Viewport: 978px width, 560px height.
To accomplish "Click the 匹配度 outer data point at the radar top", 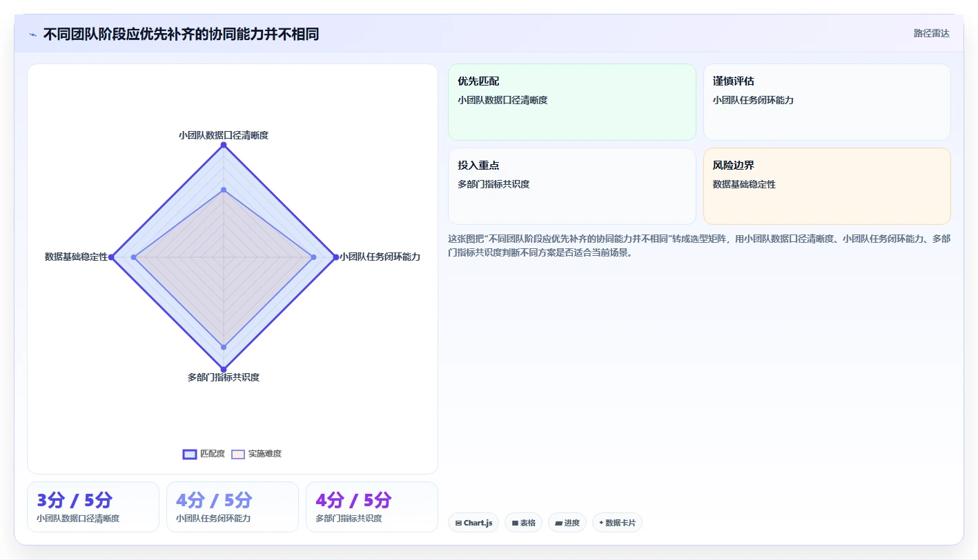I will click(x=224, y=145).
